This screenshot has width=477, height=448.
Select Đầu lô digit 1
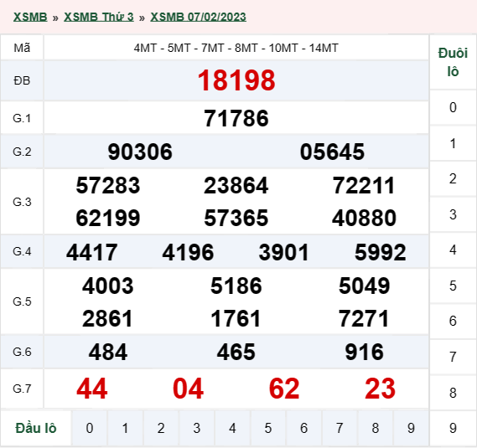[125, 428]
